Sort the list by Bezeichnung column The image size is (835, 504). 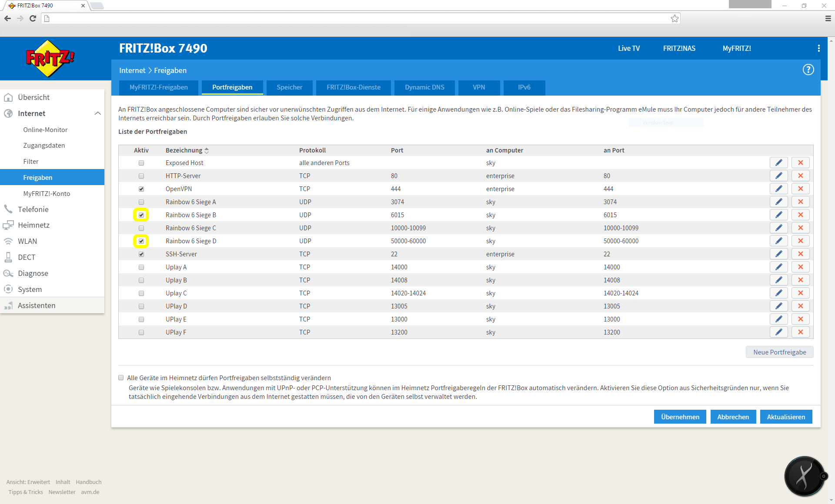187,150
